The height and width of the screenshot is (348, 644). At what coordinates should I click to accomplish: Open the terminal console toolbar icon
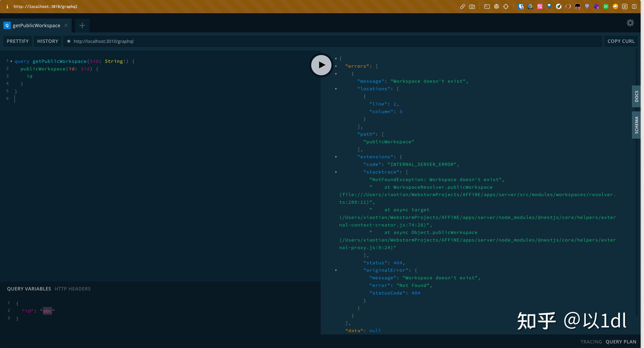(487, 7)
